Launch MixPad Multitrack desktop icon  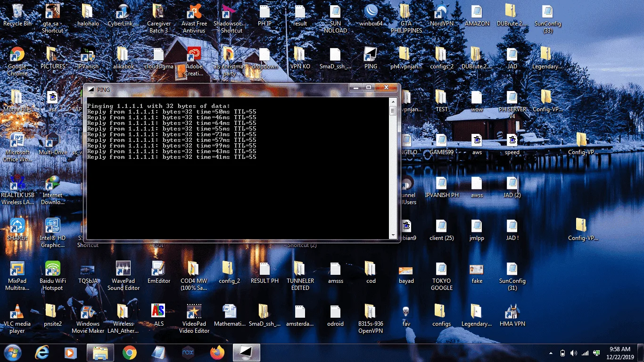17,276
